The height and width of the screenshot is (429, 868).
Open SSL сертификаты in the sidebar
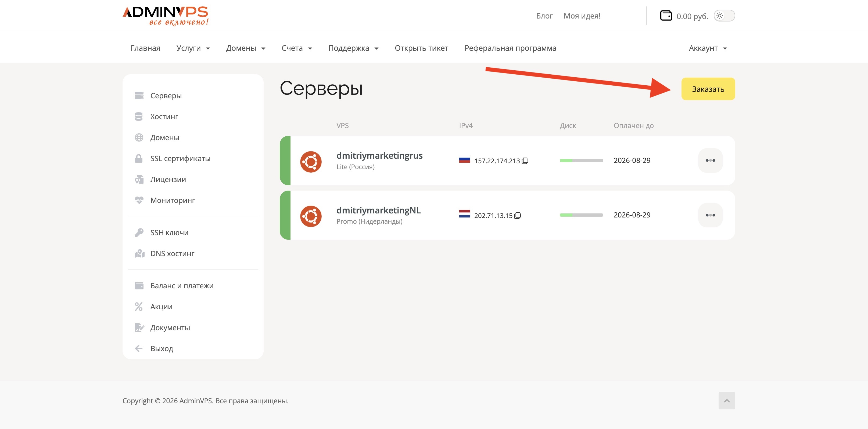[x=180, y=158]
